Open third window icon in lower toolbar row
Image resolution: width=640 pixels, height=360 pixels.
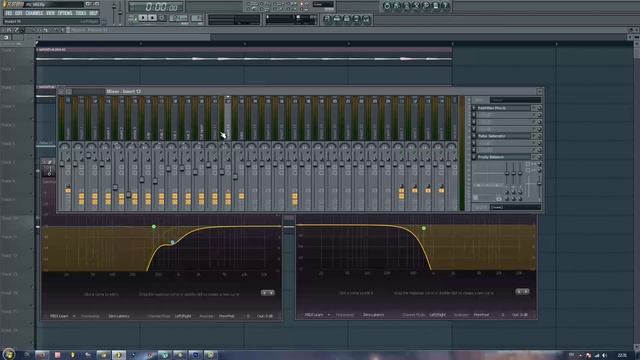(x=347, y=19)
